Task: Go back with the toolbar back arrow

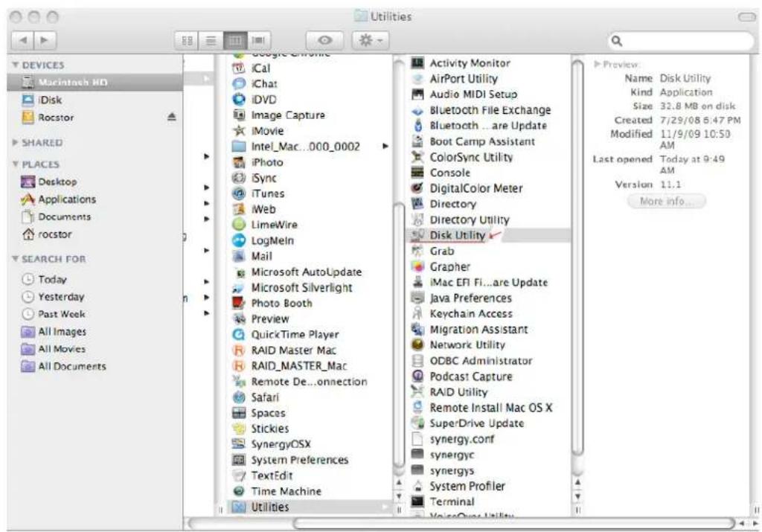Action: (x=22, y=40)
